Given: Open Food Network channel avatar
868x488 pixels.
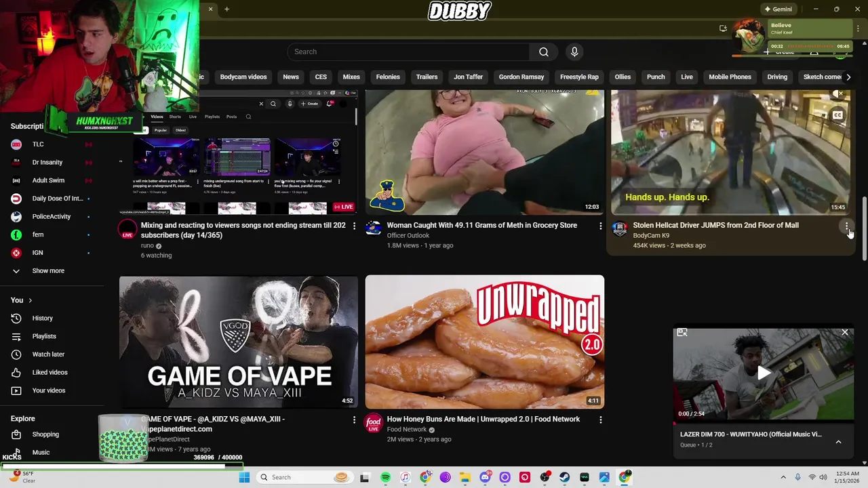Looking at the screenshot, I should 374,422.
